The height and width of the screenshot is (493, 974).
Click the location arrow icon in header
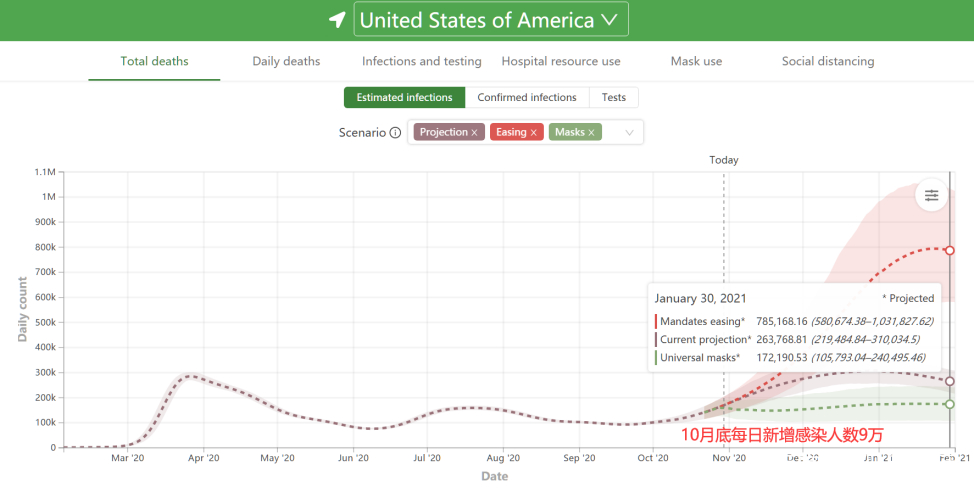338,20
